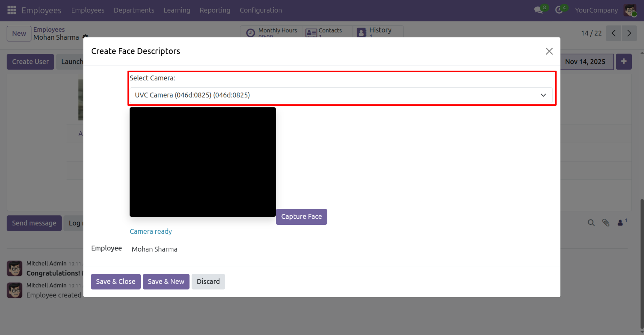
Task: Open the user avatar menu
Action: tap(630, 10)
